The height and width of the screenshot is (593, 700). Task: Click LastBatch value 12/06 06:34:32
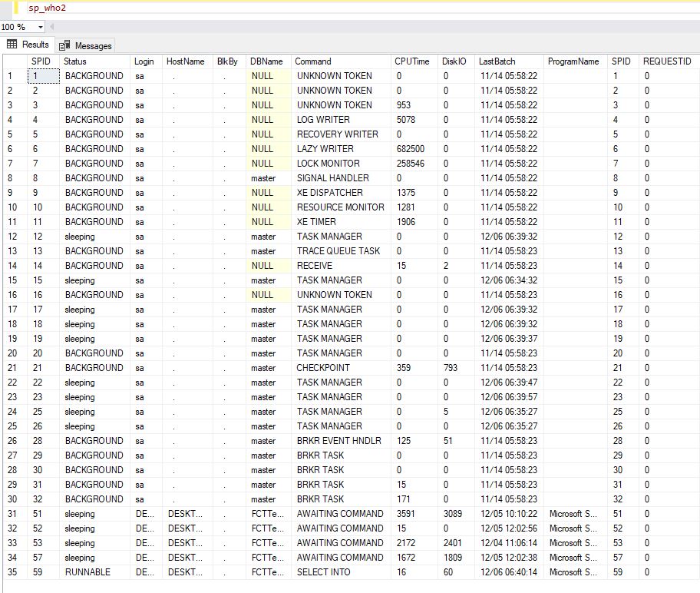point(509,280)
